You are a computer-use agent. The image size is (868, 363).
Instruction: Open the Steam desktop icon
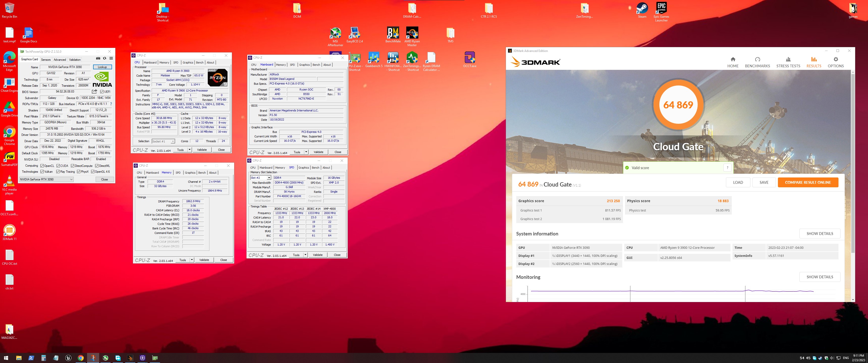pyautogui.click(x=642, y=10)
